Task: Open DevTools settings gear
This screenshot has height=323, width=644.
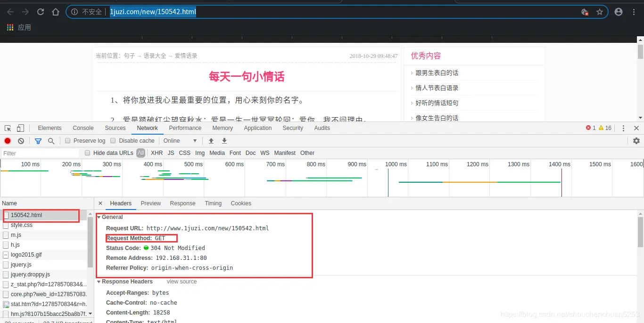Action: 636,140
